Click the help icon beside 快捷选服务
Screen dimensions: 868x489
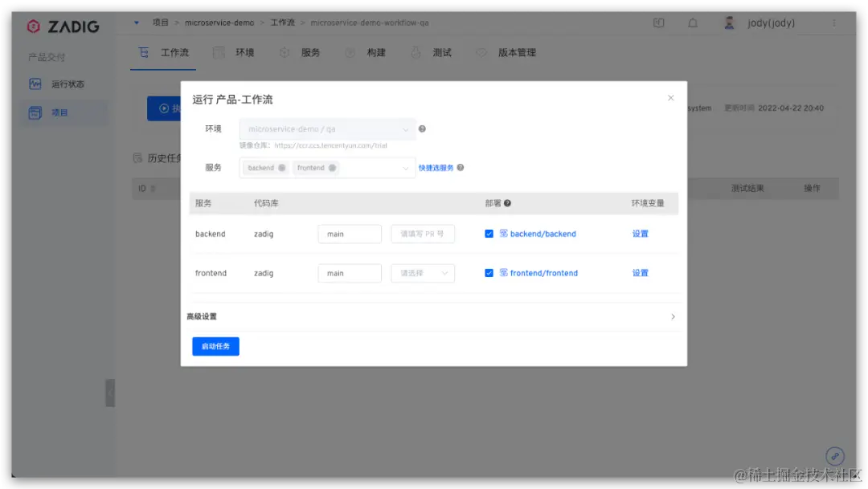pos(460,168)
